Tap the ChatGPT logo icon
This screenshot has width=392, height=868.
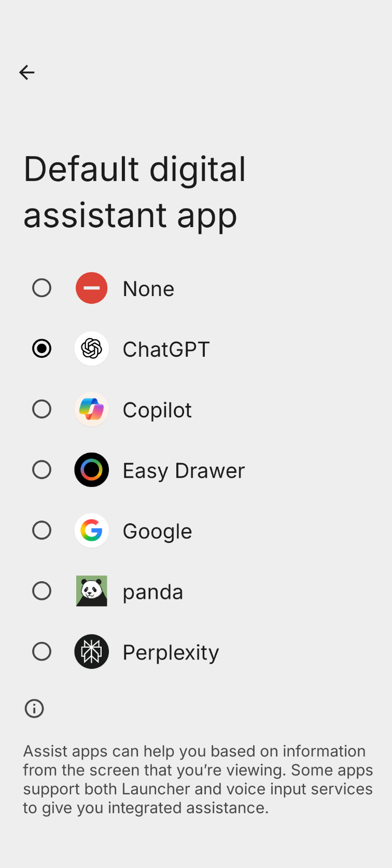click(x=92, y=348)
